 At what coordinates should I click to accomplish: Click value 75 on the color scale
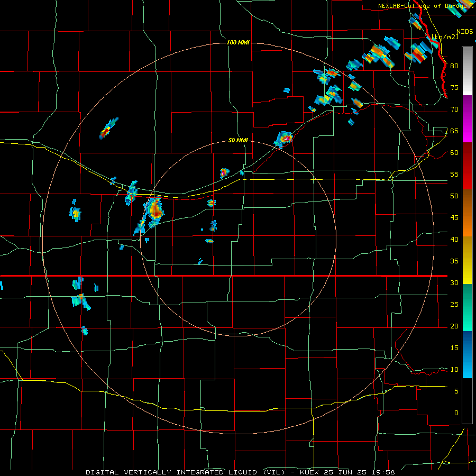pyautogui.click(x=454, y=87)
